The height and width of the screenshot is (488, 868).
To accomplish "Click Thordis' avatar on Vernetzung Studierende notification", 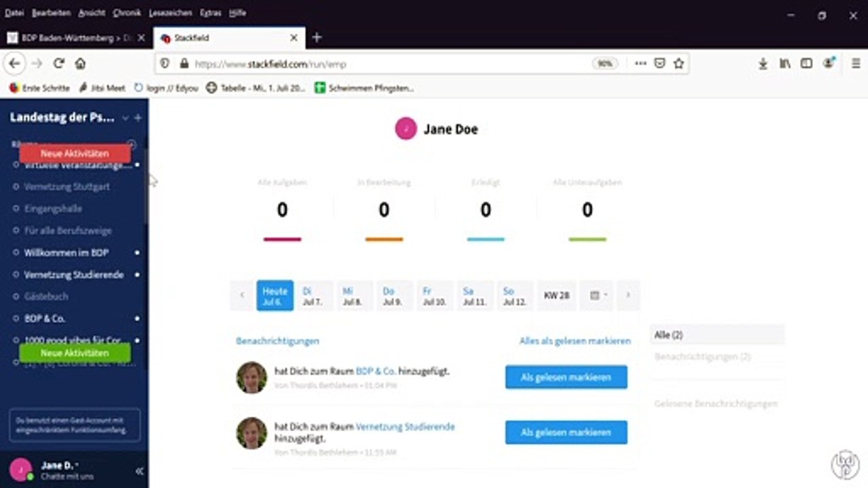I will [x=252, y=433].
